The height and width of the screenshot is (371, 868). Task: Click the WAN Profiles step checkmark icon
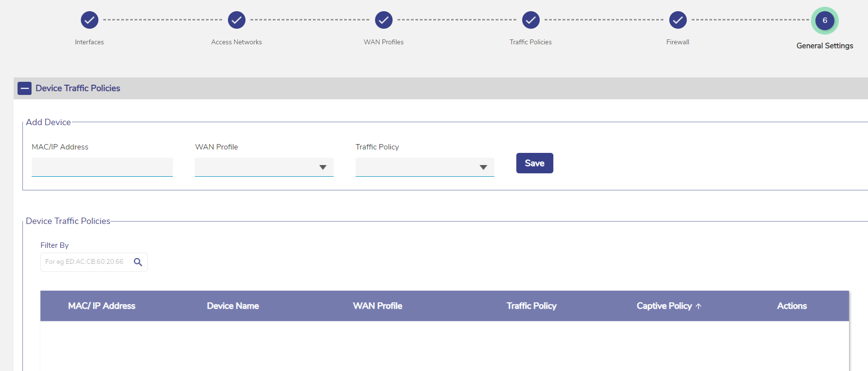click(384, 20)
